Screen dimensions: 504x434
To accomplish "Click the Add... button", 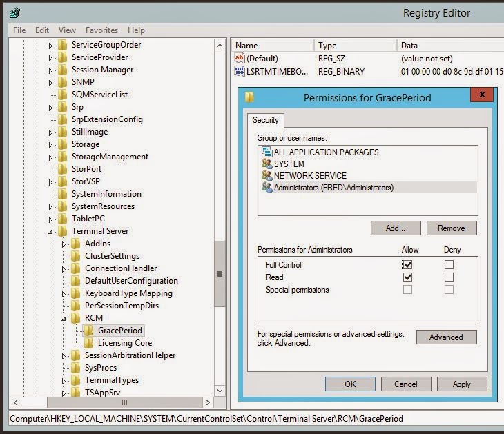I will [x=396, y=228].
